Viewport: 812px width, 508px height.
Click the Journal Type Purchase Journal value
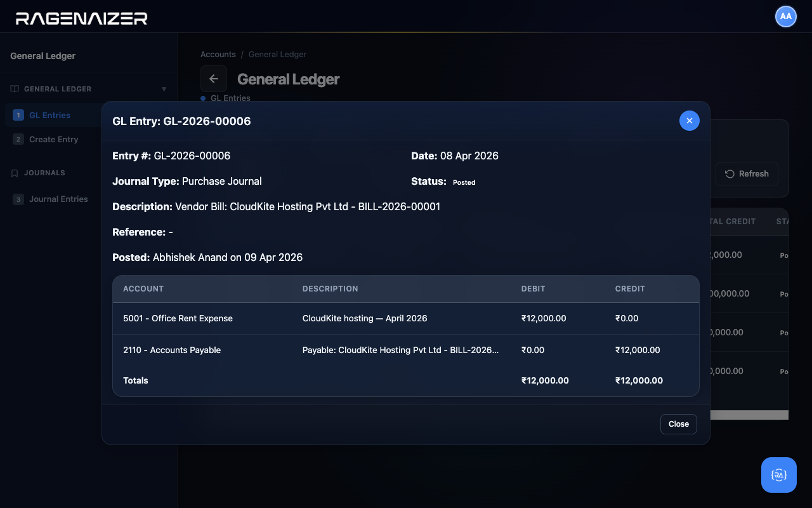(222, 181)
